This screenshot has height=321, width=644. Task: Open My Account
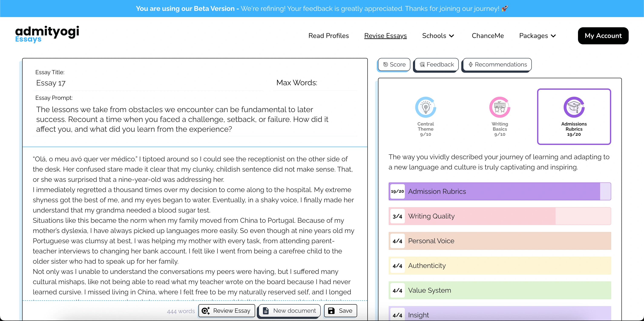pos(603,36)
